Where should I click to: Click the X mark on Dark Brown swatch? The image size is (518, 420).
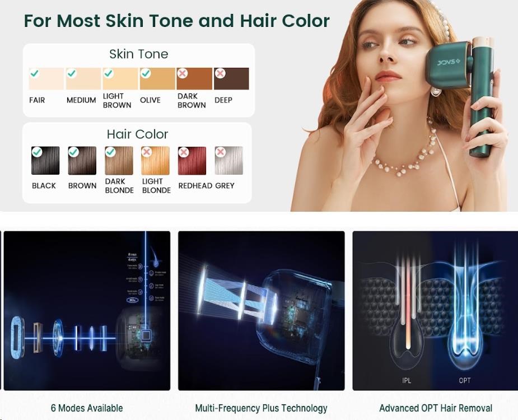point(183,73)
